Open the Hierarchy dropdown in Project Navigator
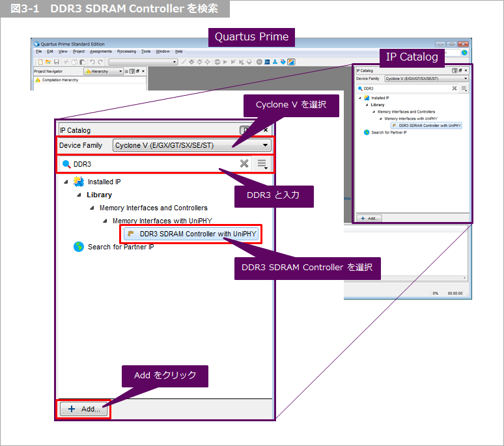 tap(104, 72)
